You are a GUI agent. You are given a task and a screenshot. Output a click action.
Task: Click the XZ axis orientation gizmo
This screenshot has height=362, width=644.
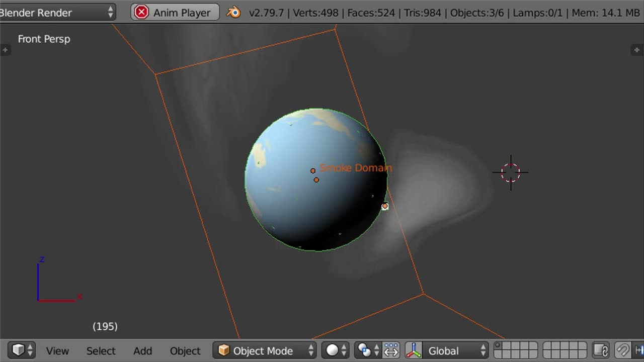[59, 280]
